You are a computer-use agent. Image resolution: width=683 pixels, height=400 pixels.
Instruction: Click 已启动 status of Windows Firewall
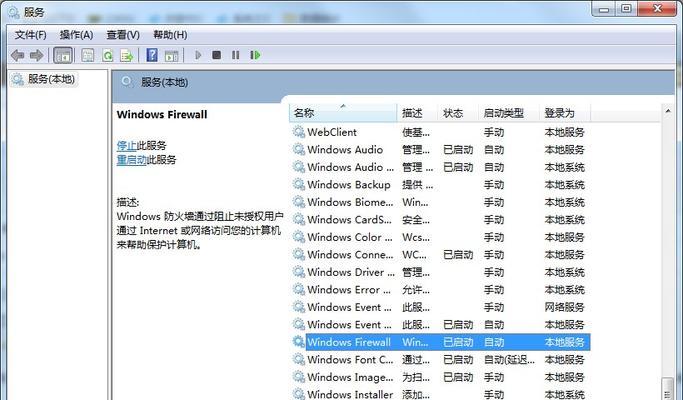coord(458,342)
